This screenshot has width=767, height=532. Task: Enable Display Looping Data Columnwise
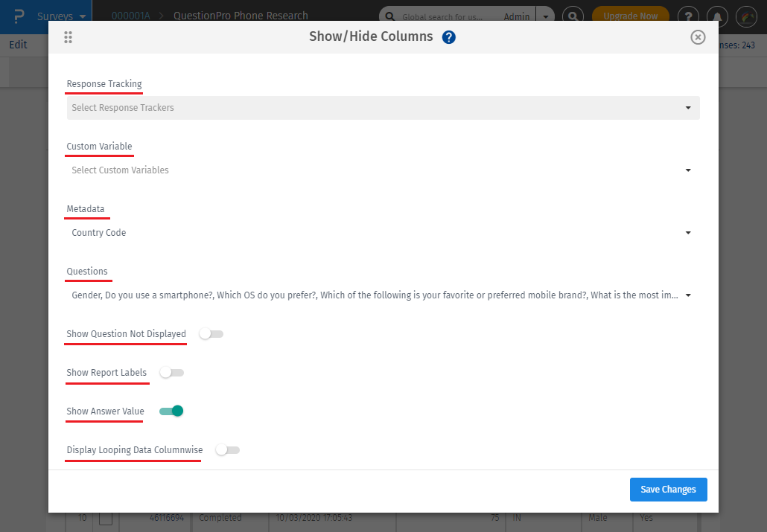point(227,449)
